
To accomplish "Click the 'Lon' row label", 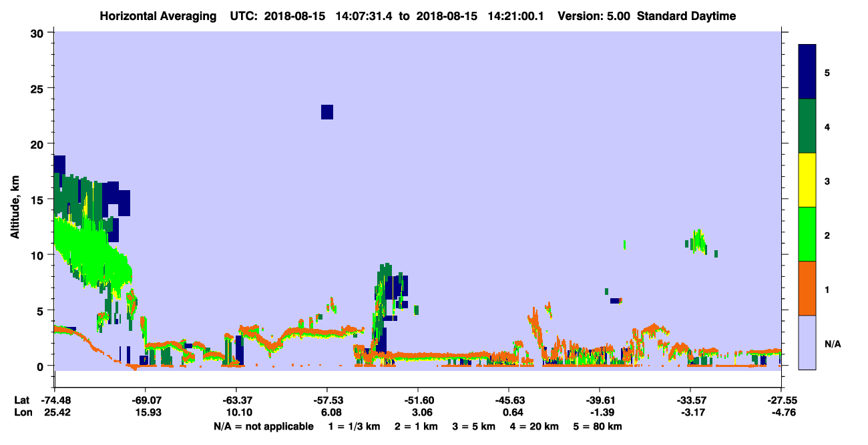I will [x=22, y=413].
